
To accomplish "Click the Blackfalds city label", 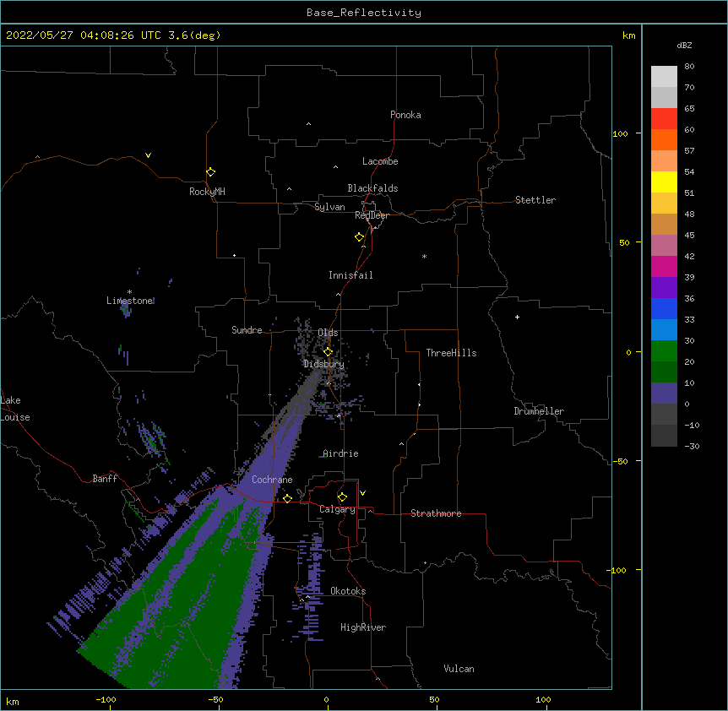I will [372, 188].
